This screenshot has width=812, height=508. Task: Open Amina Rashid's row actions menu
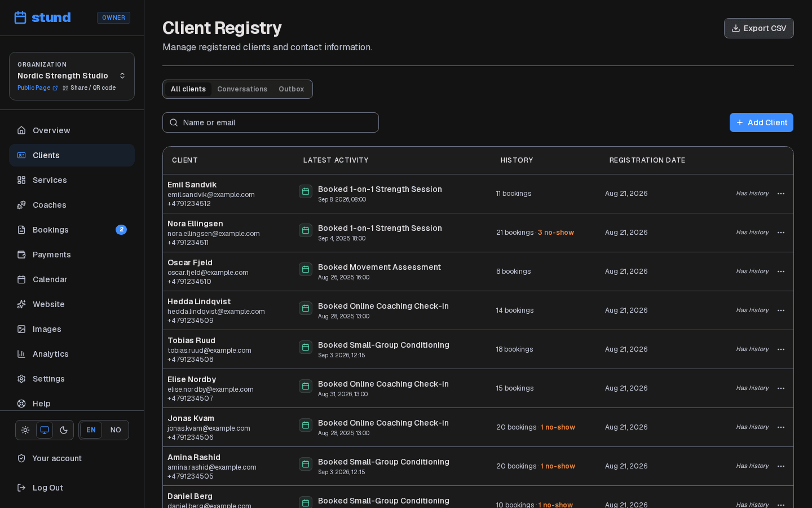781,466
